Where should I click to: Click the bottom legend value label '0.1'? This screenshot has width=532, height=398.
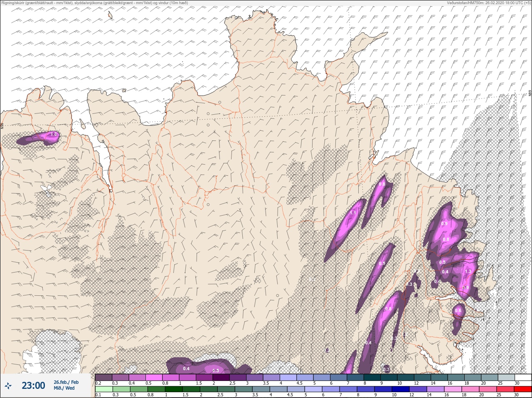[98, 395]
